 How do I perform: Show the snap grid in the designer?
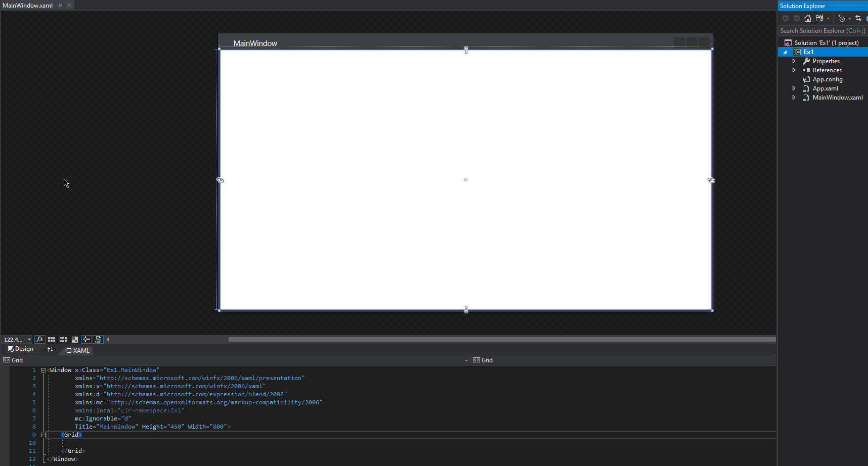coord(52,339)
